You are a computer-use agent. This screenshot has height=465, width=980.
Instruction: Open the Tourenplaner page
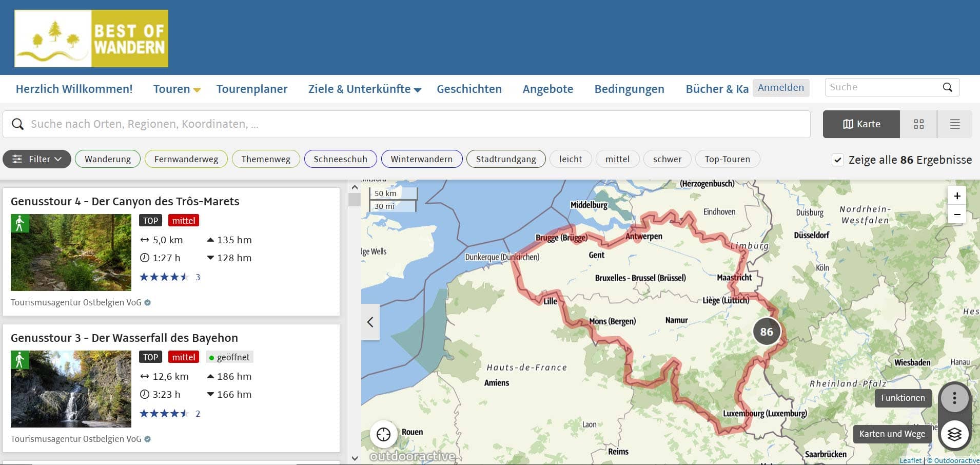point(252,89)
